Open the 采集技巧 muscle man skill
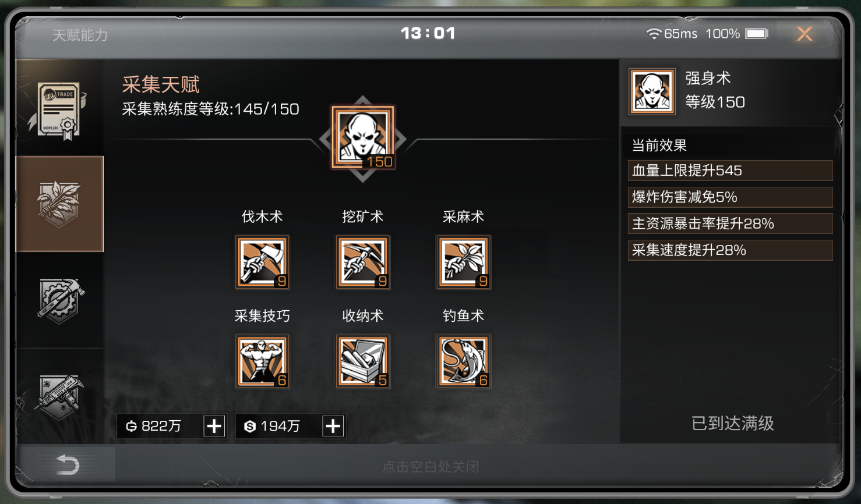Screen dimensions: 861x504 pos(262,361)
